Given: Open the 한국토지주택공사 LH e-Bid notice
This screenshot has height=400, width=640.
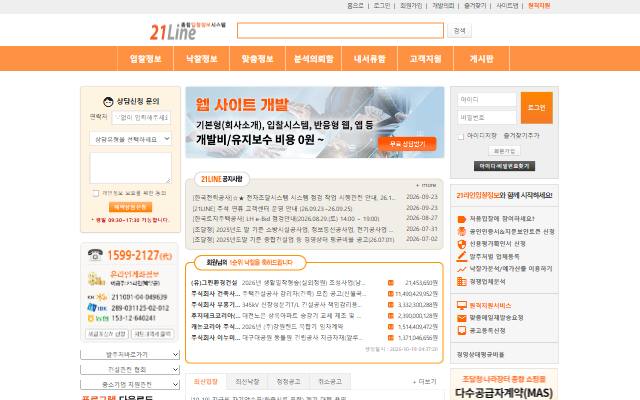Looking at the screenshot, I should click(286, 219).
